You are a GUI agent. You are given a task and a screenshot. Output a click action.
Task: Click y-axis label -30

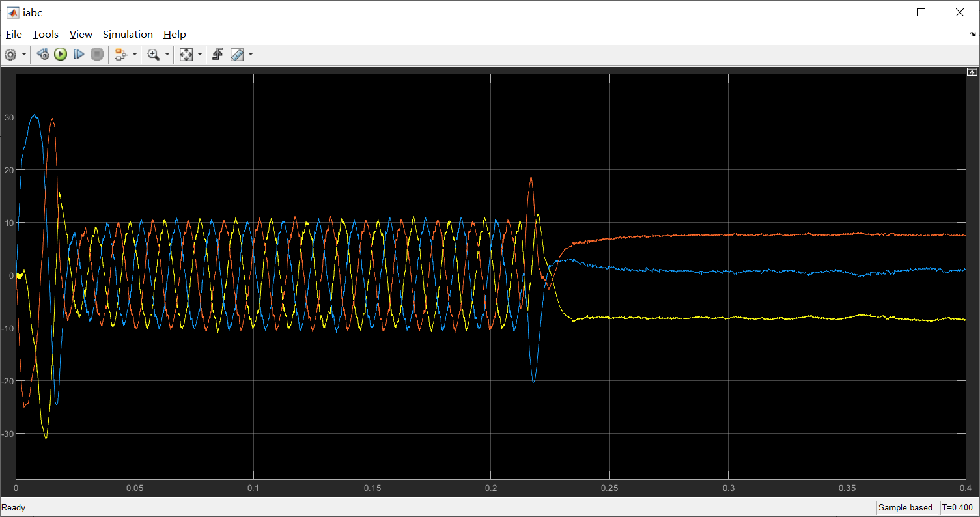point(8,433)
